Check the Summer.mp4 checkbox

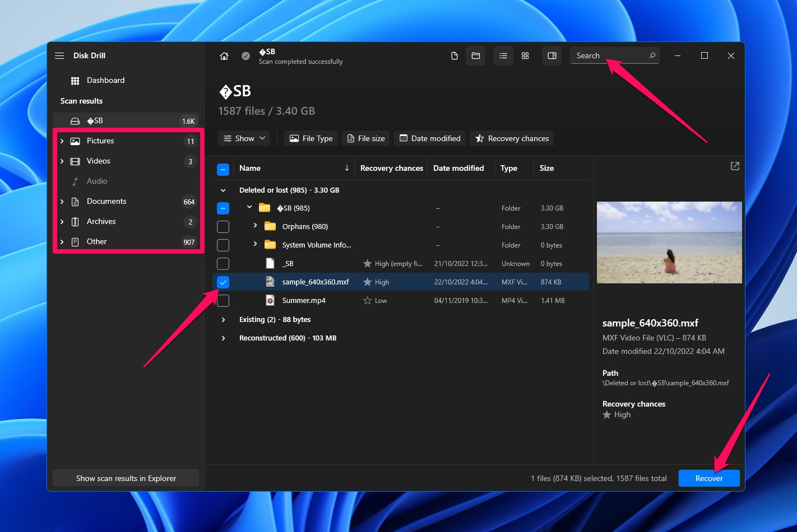click(x=223, y=301)
